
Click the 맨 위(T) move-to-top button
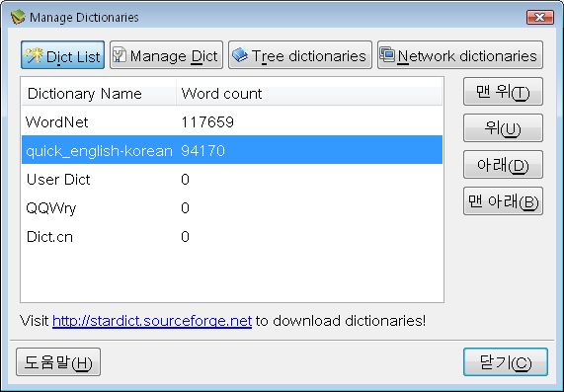[x=503, y=92]
